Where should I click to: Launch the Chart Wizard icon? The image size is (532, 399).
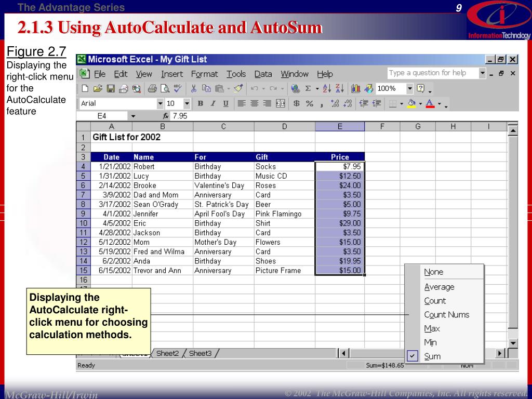(355, 89)
